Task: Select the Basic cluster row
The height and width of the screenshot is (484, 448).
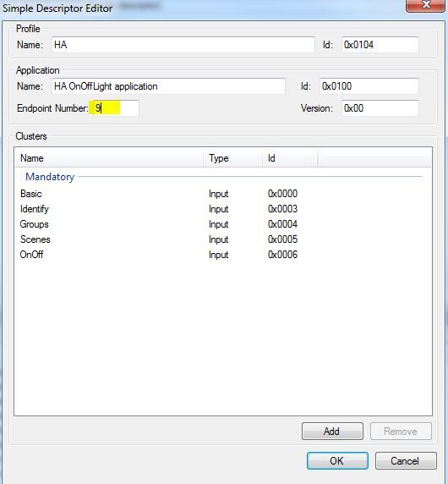Action: pos(223,194)
